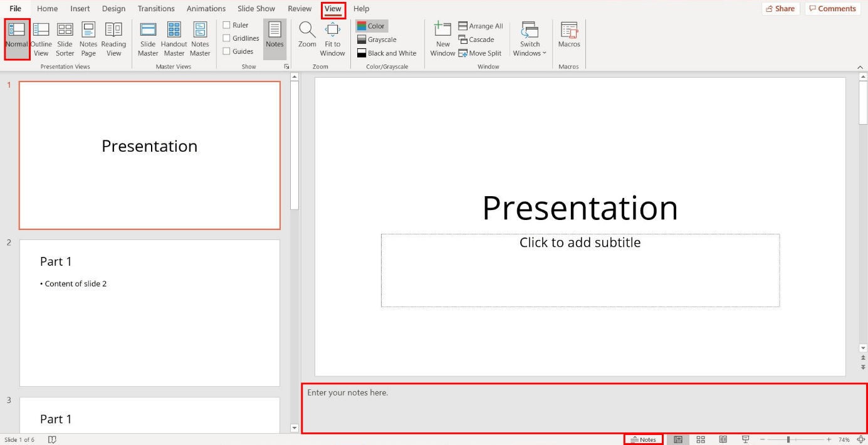The height and width of the screenshot is (445, 868).
Task: Open the Show group dialog launcher
Action: point(286,66)
